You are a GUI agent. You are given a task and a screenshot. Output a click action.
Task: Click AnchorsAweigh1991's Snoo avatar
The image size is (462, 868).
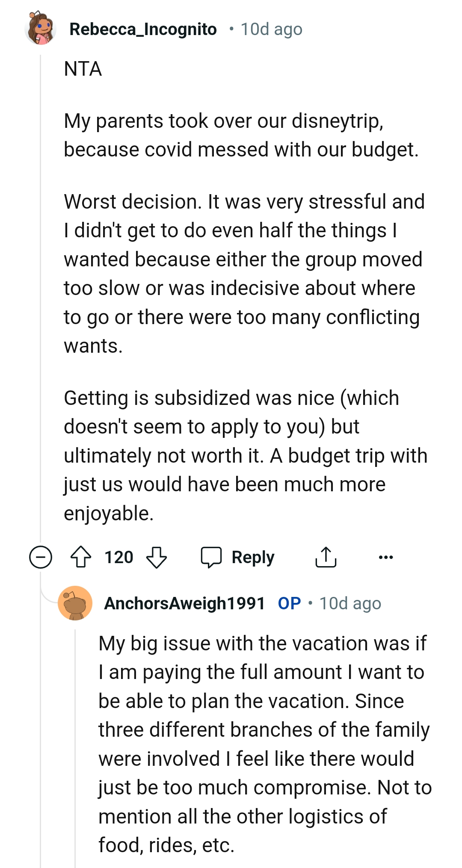point(76,604)
